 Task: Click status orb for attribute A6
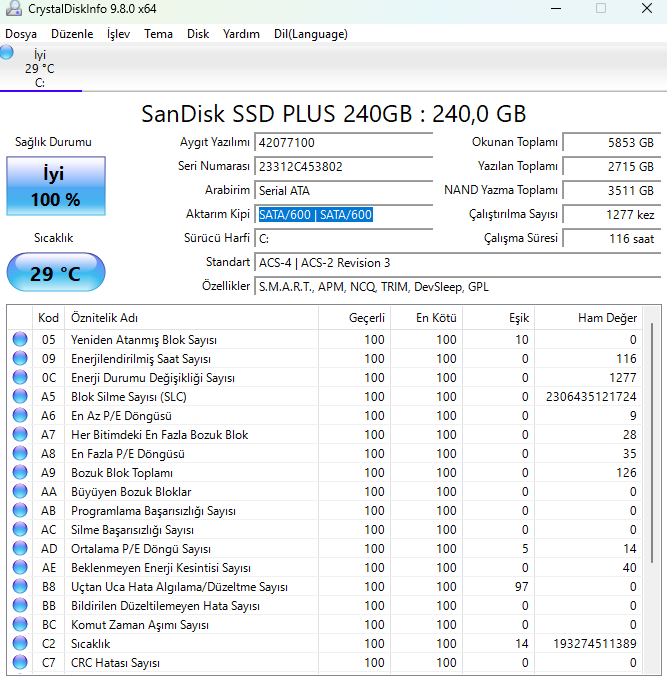[20, 415]
